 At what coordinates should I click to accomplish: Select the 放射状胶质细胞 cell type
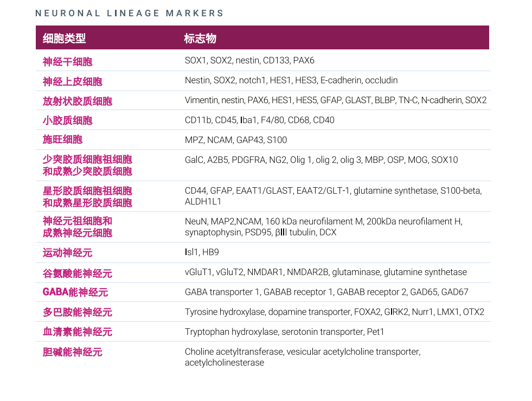[x=77, y=101]
